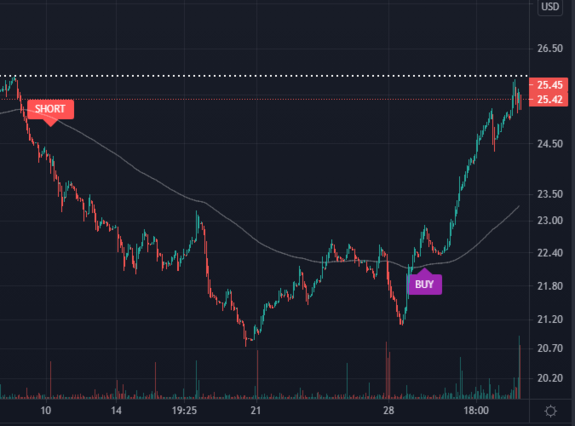Click the 20.70 price axis value
Screen dimensions: 575x426
coord(550,348)
